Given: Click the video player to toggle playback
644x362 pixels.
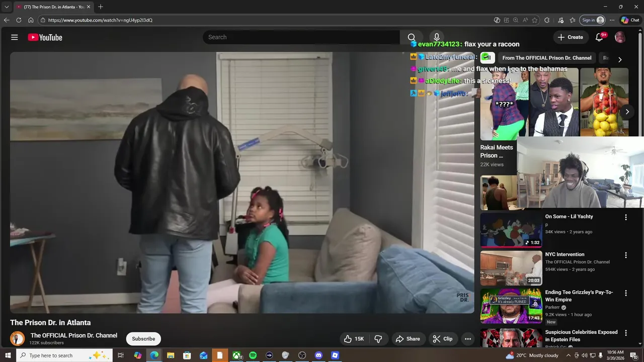Looking at the screenshot, I should [x=242, y=183].
